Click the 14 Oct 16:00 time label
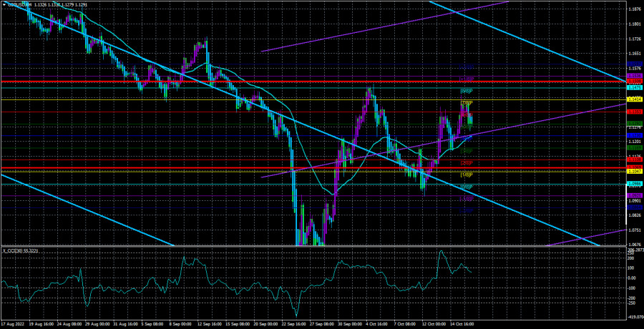The image size is (644, 329). 461,324
